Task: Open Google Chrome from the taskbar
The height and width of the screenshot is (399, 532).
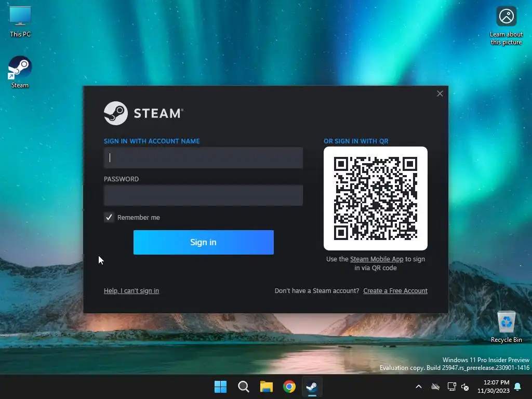Action: [x=289, y=387]
